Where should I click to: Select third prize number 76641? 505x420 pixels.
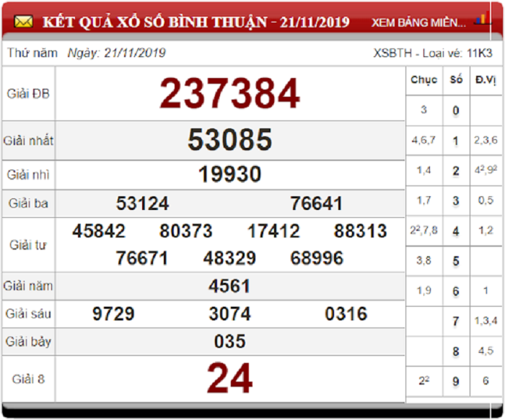tap(316, 204)
